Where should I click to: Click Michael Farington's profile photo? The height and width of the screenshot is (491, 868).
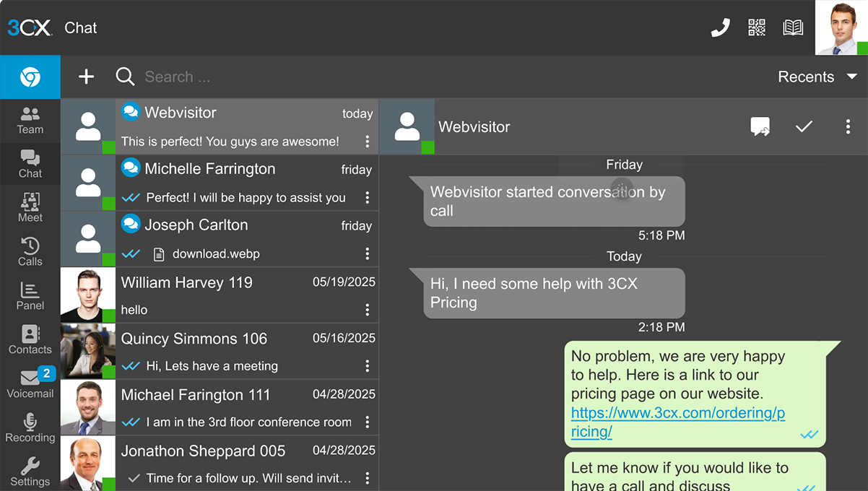pyautogui.click(x=88, y=407)
